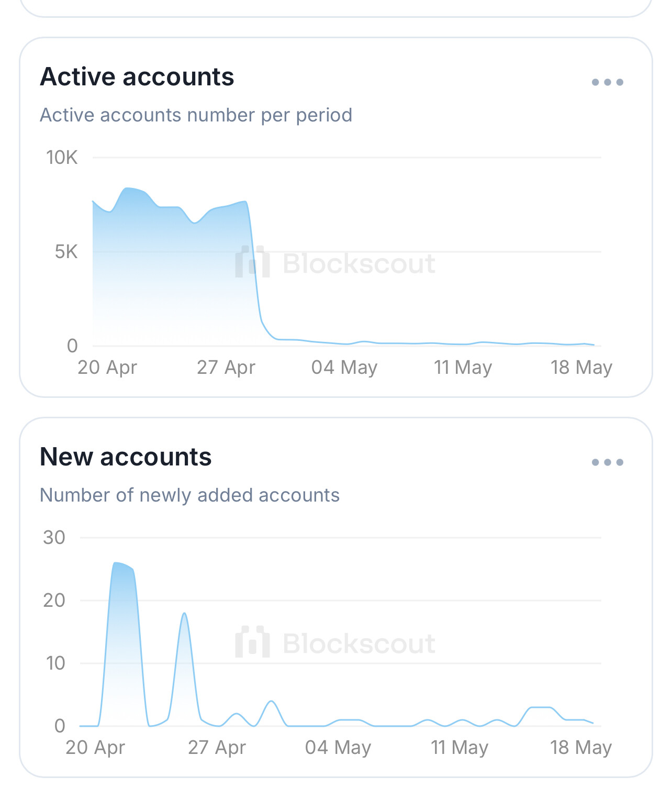Viewport: 672px width, 800px height.
Task: Select the 11 May label on New accounts axis
Action: [459, 748]
